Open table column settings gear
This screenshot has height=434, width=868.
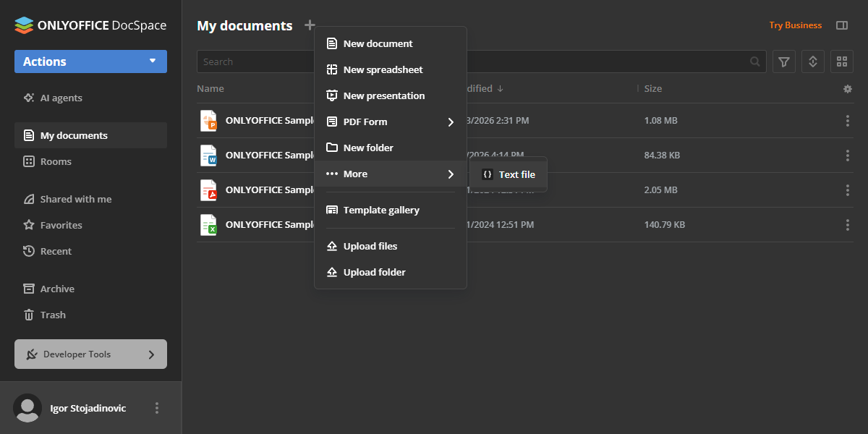coord(848,89)
